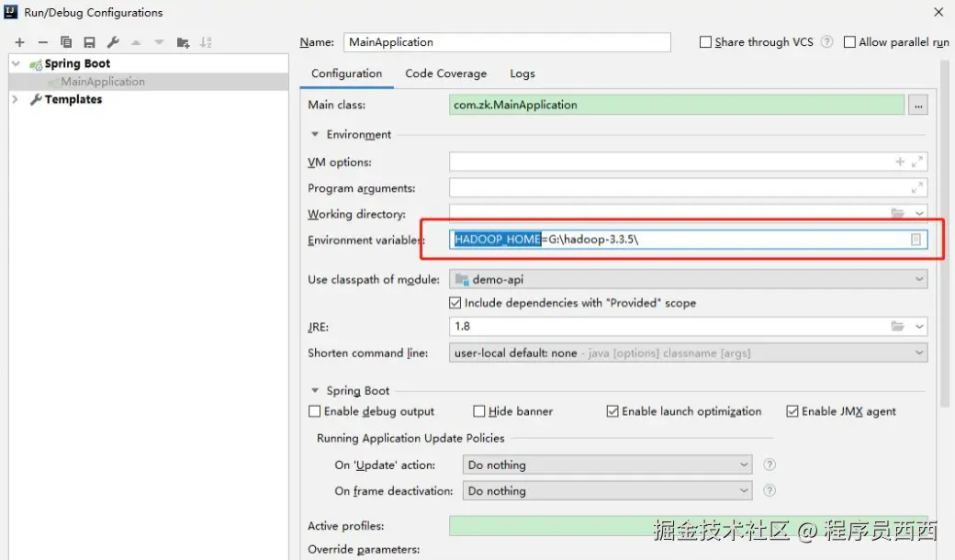
Task: Click the Name input field
Action: [507, 42]
